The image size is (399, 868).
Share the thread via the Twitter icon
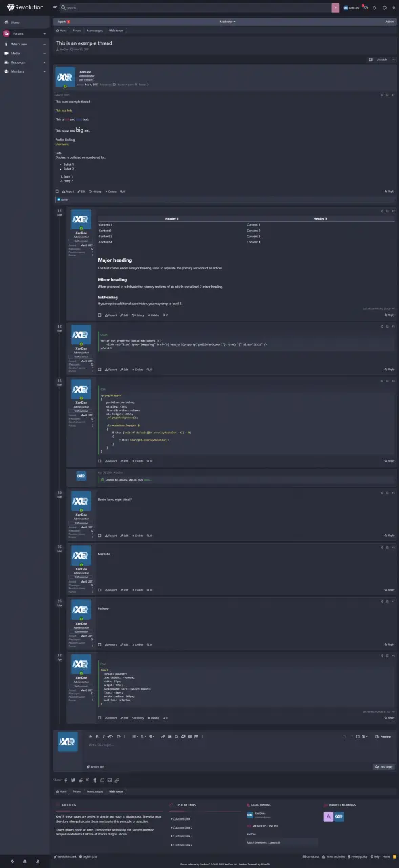tap(73, 781)
